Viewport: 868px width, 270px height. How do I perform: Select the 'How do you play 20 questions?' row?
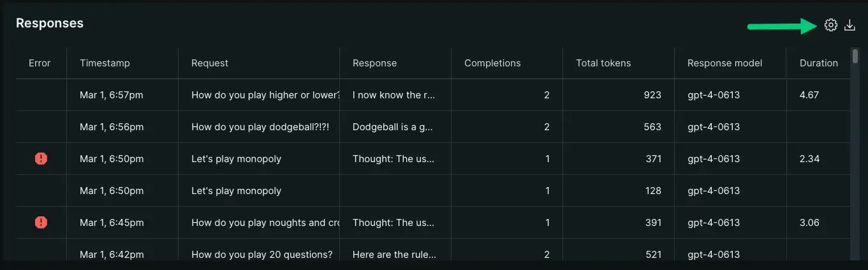[x=261, y=255]
